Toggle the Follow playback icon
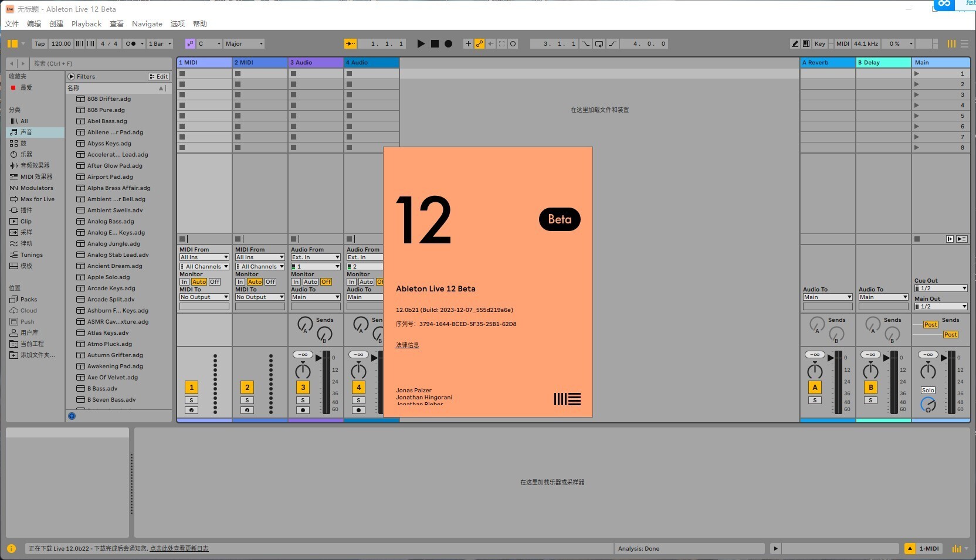976x560 pixels. coord(350,43)
